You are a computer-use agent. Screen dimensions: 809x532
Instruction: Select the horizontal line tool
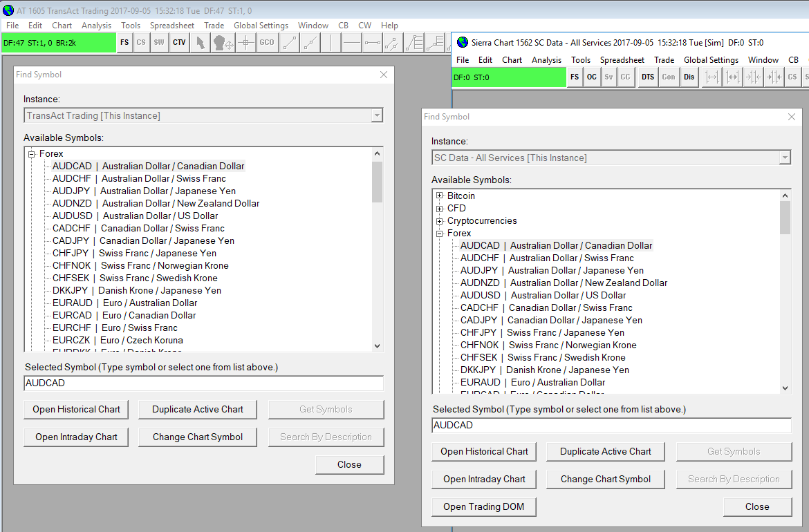[351, 43]
